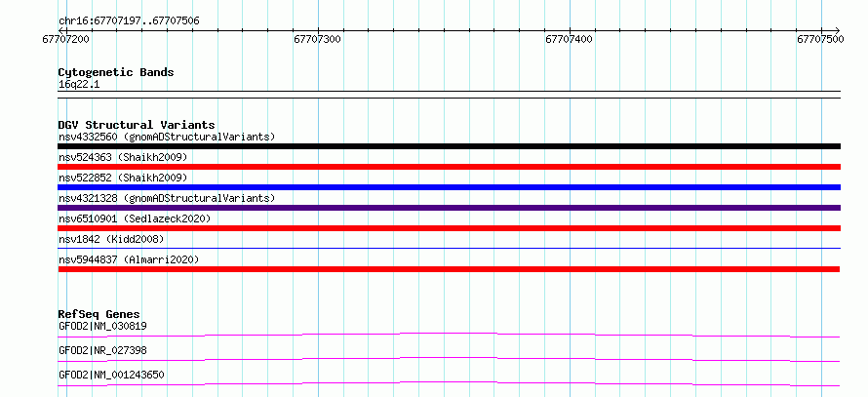868x397 pixels.
Task: Open the nsv4321328 (gnomADStructuralVariants) label
Action: [x=167, y=198]
